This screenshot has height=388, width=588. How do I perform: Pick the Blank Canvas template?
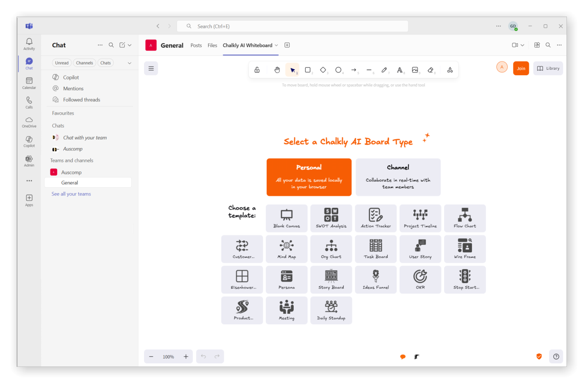[x=286, y=218]
